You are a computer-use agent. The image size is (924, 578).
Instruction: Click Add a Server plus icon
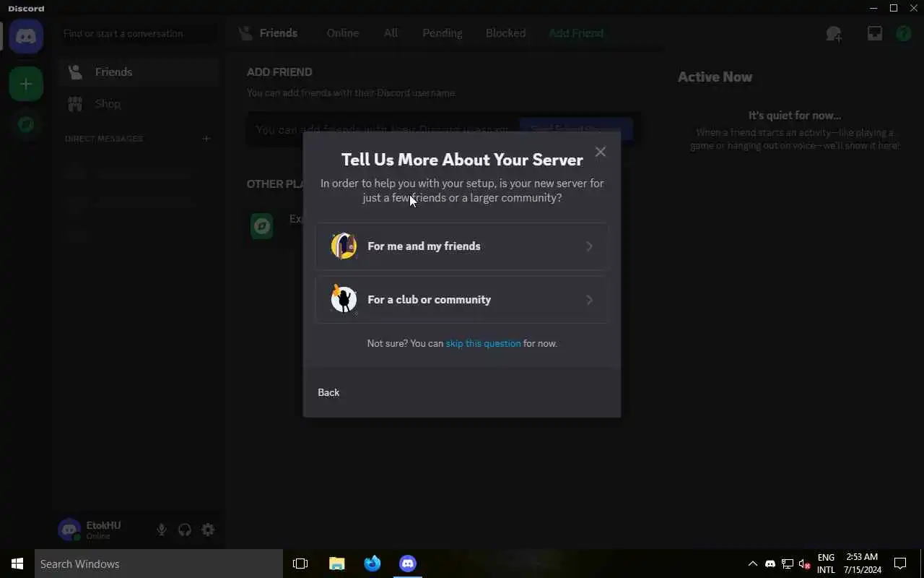(x=26, y=84)
